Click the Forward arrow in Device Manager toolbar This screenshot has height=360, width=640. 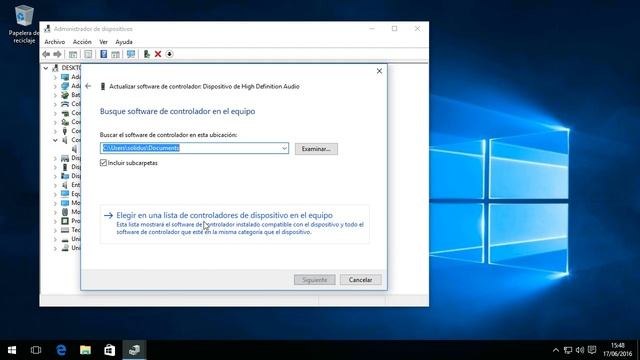click(57, 54)
